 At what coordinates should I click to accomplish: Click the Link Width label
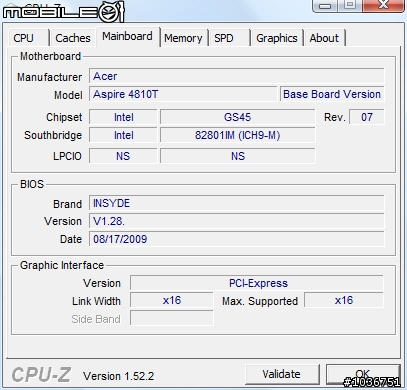point(96,301)
